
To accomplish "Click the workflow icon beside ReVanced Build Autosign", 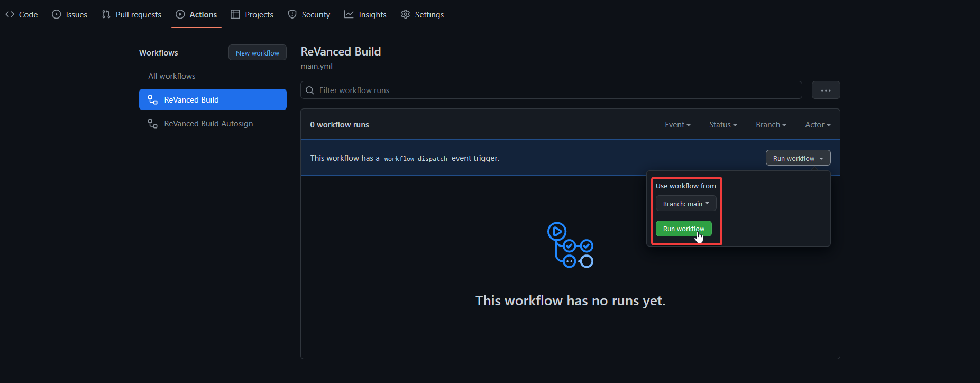I will click(153, 123).
